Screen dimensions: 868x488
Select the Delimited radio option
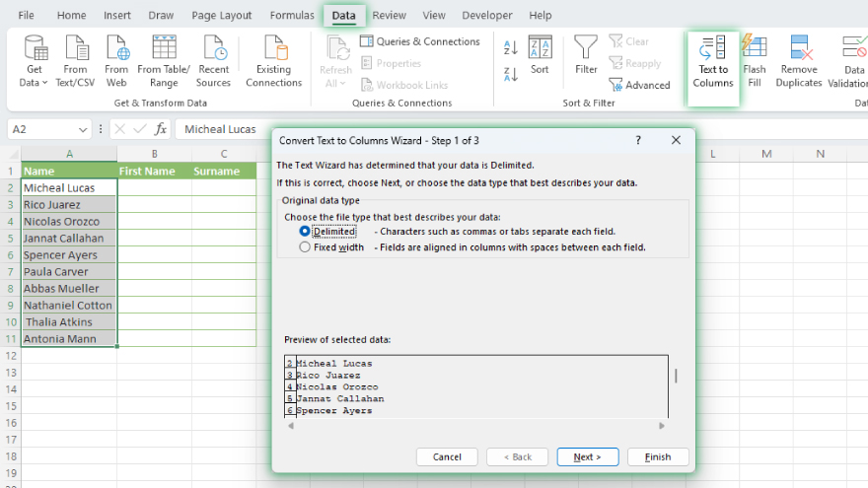305,232
